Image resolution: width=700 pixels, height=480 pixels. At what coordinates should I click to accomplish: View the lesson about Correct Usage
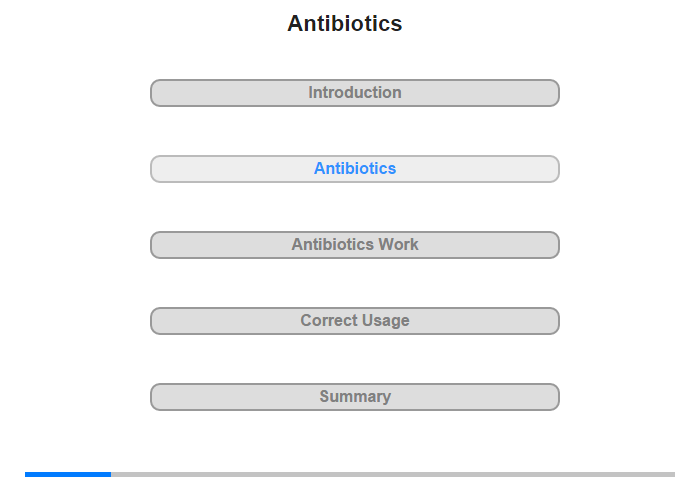354,321
